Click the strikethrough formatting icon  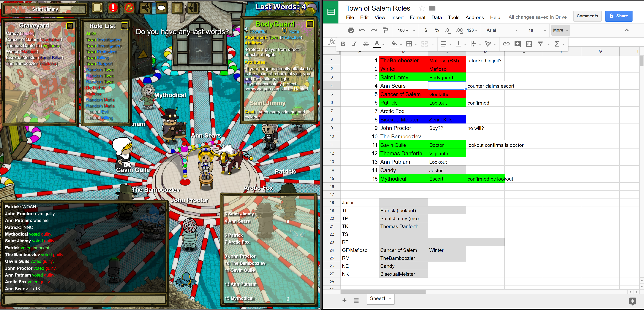[366, 44]
